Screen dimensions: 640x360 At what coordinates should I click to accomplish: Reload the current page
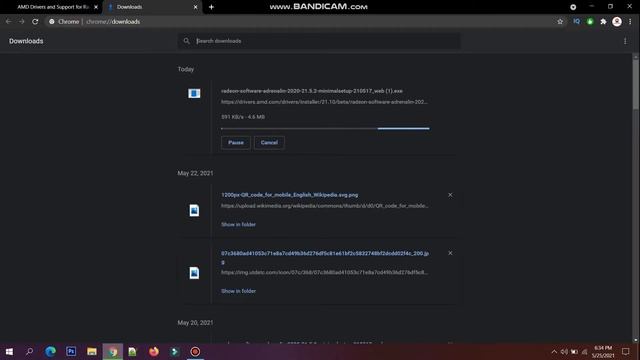tap(35, 21)
